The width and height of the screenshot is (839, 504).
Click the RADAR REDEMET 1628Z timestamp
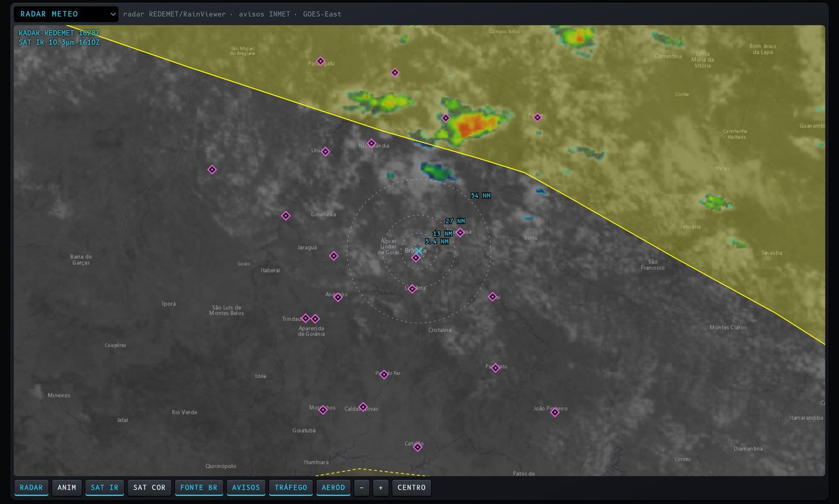pos(59,33)
